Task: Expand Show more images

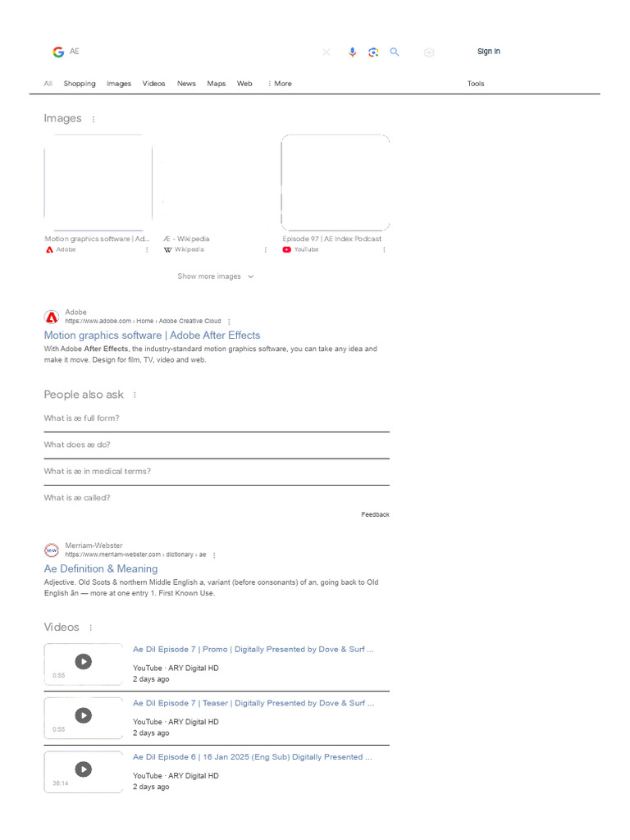Action: point(216,276)
